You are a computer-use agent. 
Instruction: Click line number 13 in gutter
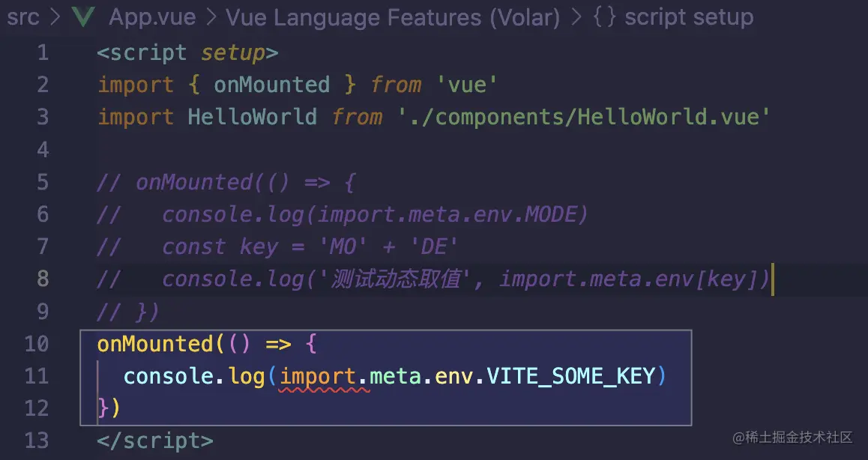point(37,441)
